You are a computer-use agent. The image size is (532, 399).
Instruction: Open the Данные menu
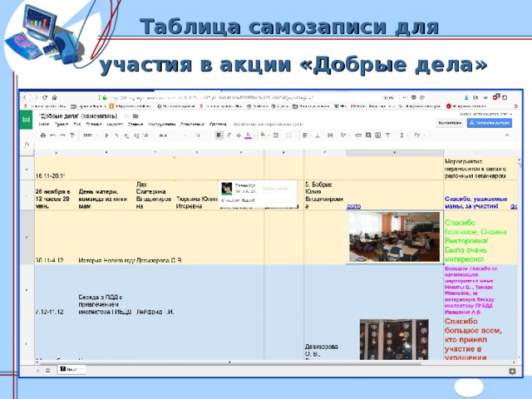pos(135,125)
